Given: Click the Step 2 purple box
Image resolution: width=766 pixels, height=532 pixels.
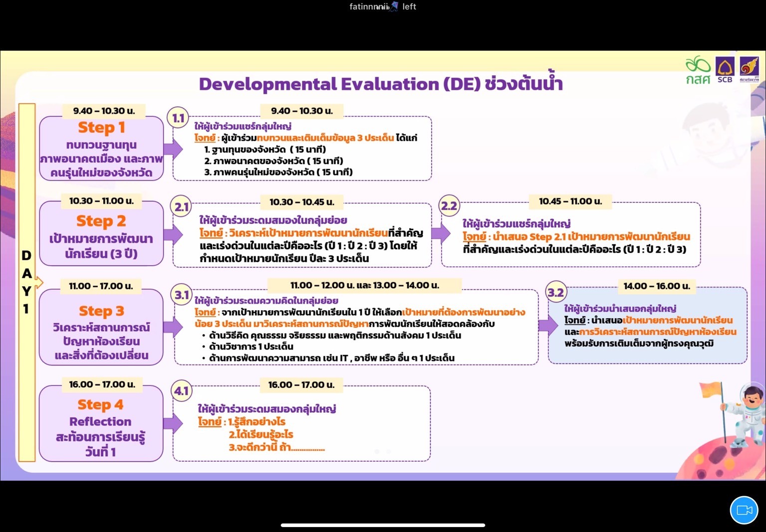Looking at the screenshot, I should [101, 234].
